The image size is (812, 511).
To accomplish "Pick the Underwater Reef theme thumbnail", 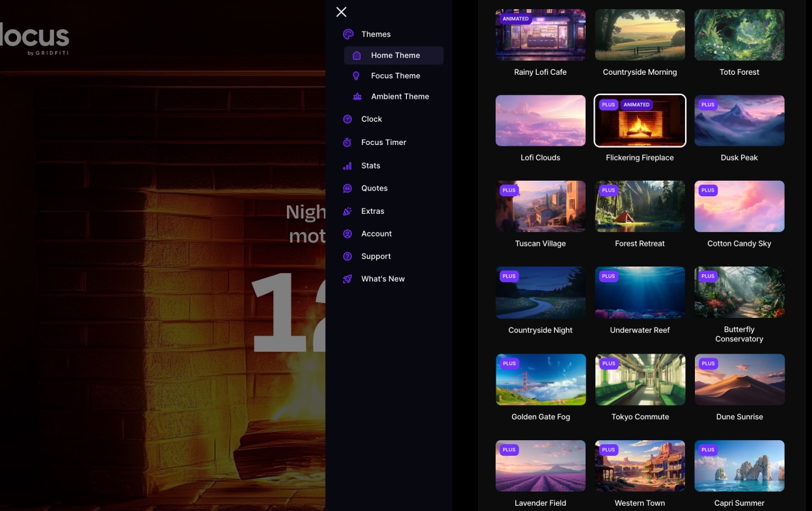I will click(x=640, y=293).
